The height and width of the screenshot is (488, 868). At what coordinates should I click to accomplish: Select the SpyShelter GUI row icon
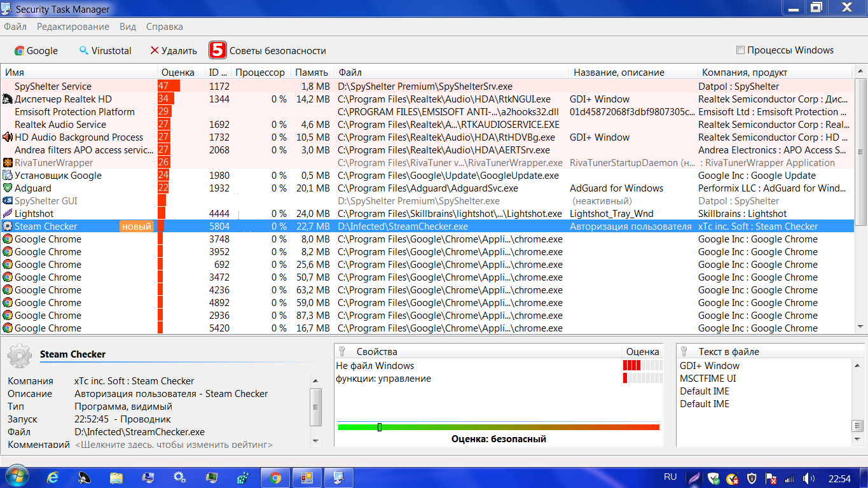(x=8, y=201)
